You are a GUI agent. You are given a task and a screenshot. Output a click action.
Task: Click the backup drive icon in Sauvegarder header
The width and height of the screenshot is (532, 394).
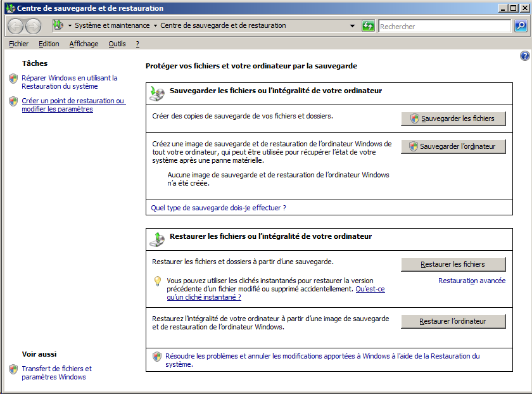pos(157,93)
